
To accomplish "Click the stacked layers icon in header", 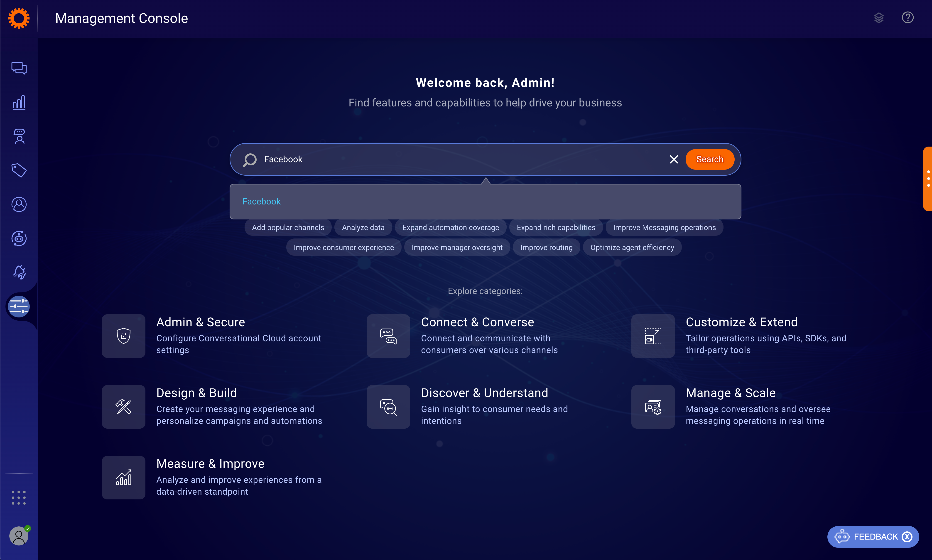I will click(x=879, y=18).
